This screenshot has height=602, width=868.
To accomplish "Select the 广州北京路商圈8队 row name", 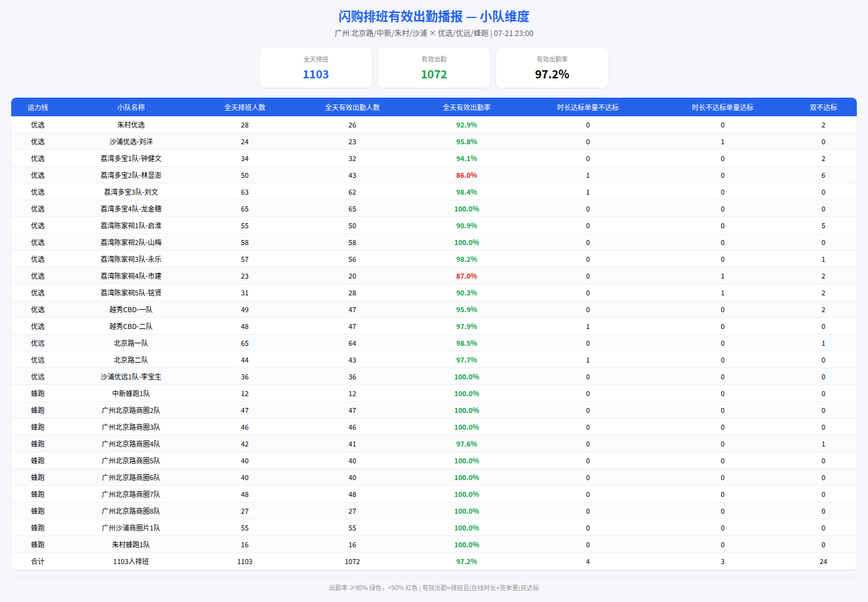I will point(131,511).
